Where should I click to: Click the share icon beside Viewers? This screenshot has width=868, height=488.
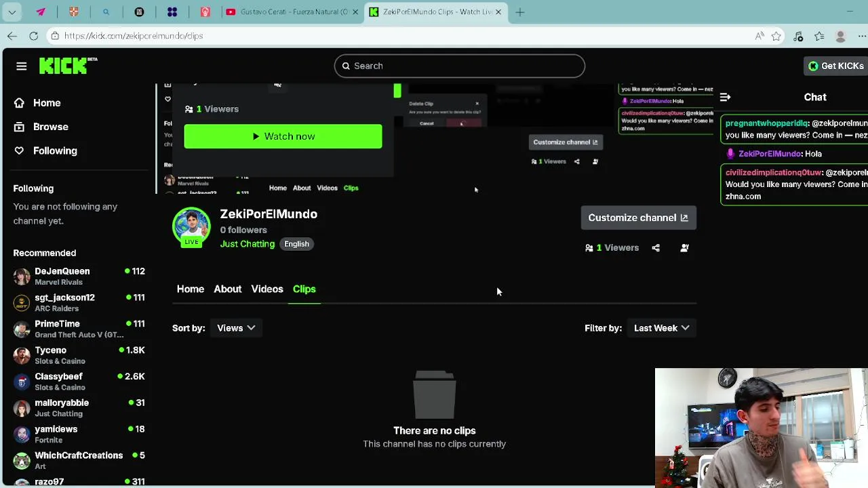(x=656, y=248)
